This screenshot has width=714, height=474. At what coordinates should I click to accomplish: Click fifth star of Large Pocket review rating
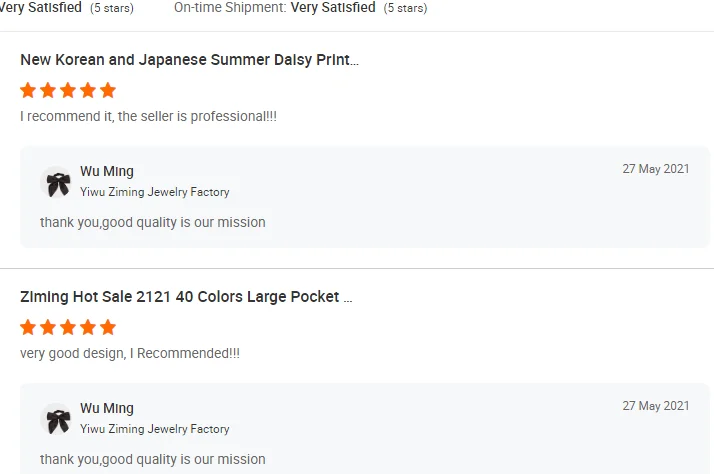[x=108, y=327]
